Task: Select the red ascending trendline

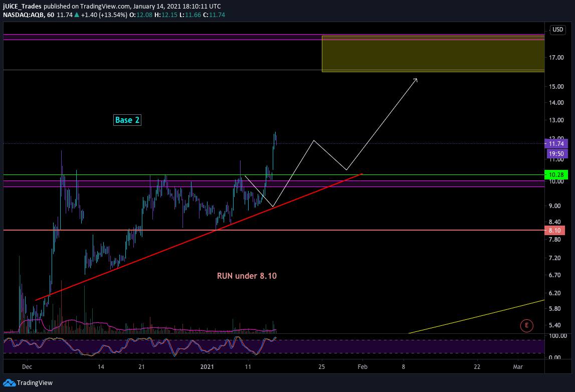Action: pyautogui.click(x=198, y=237)
